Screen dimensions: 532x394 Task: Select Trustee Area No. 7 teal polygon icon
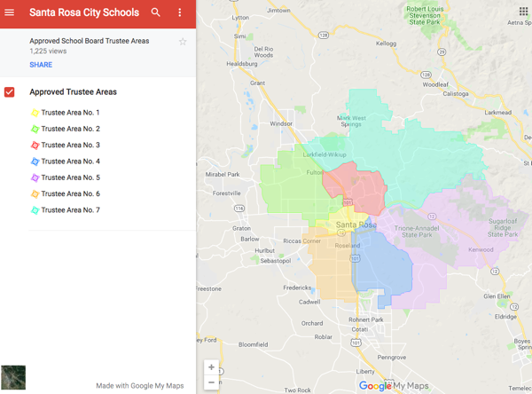pos(35,210)
